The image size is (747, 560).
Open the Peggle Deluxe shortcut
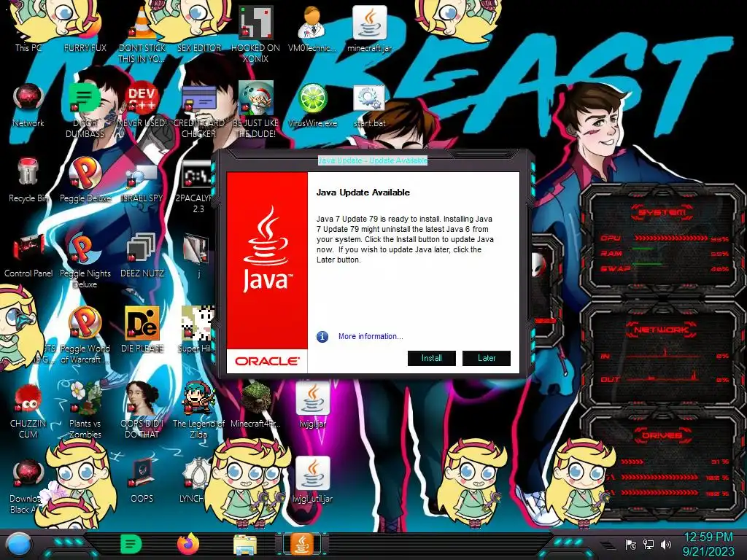pos(85,180)
